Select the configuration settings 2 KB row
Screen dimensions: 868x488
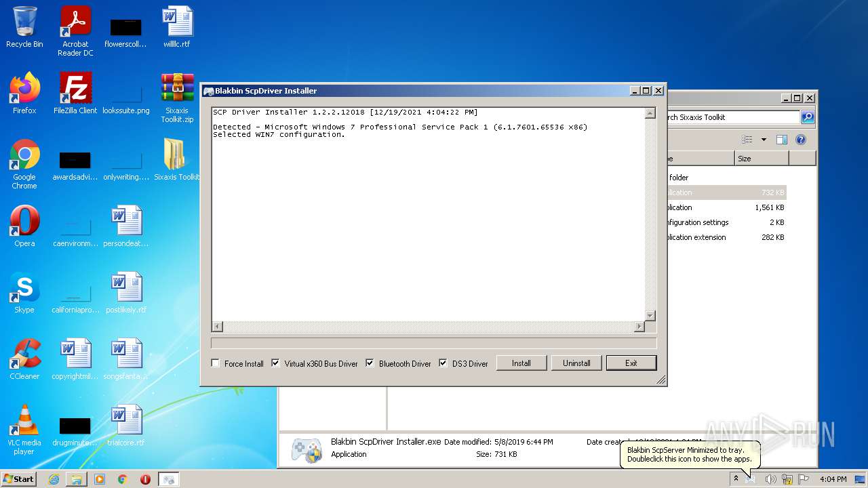click(727, 222)
